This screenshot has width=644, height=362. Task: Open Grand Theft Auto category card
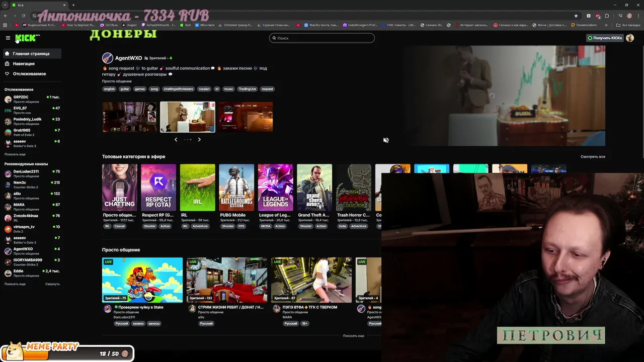pos(314,188)
